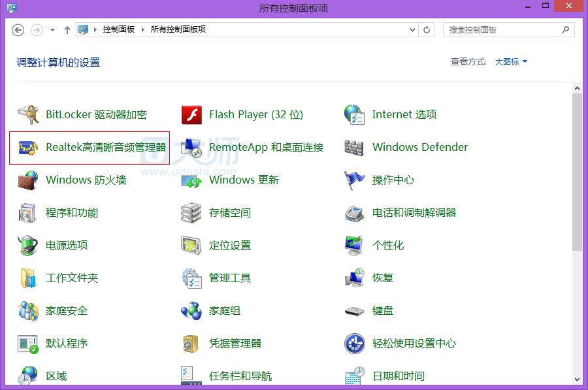Open the BitLocker 驱动器加密 text link

96,114
